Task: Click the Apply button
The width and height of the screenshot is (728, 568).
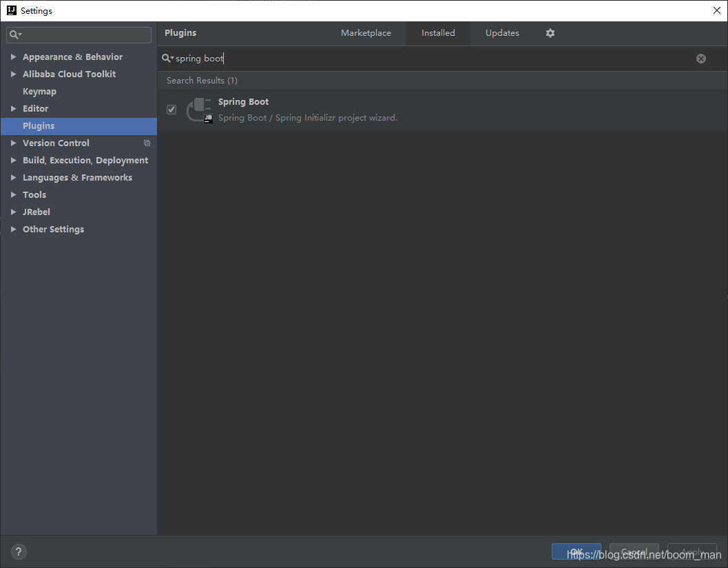Action: [691, 551]
